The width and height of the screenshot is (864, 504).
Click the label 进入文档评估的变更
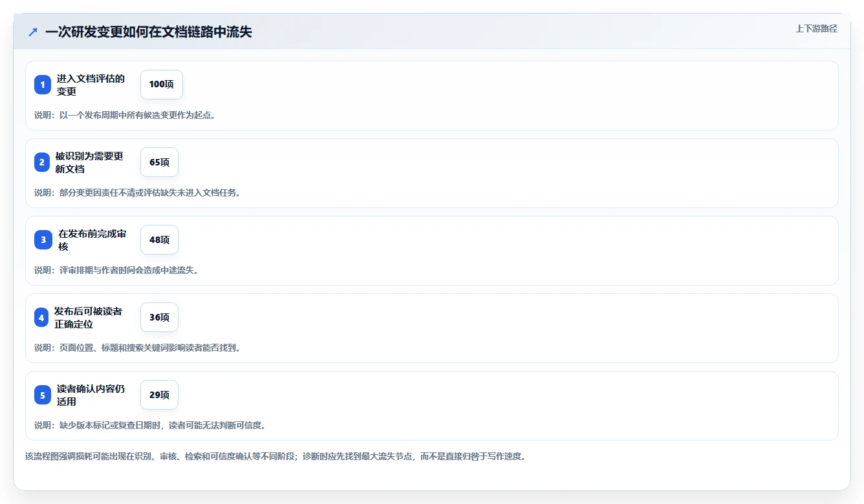[91, 85]
